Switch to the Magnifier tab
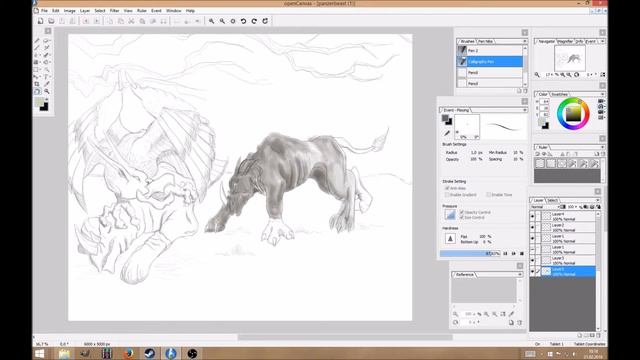640x360 pixels. (x=565, y=41)
